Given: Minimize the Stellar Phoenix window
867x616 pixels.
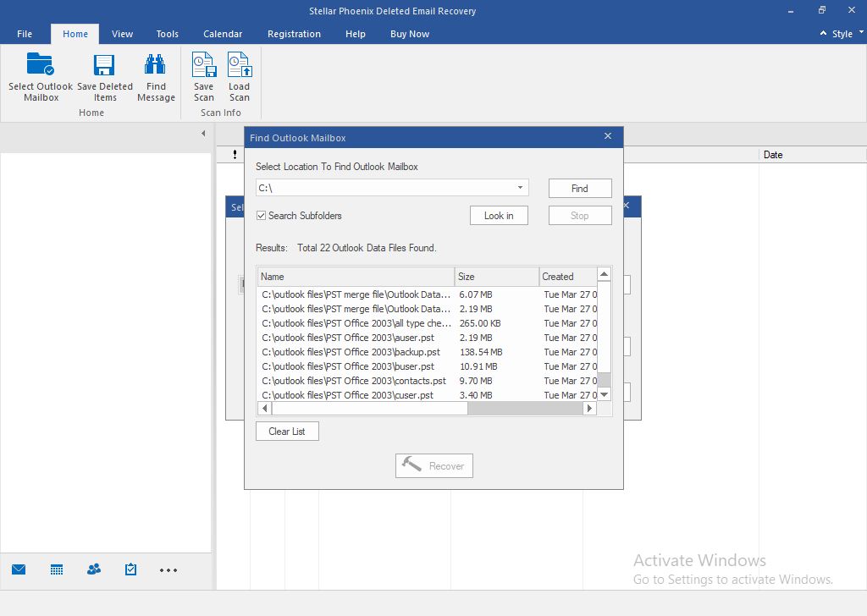Looking at the screenshot, I should click(792, 10).
